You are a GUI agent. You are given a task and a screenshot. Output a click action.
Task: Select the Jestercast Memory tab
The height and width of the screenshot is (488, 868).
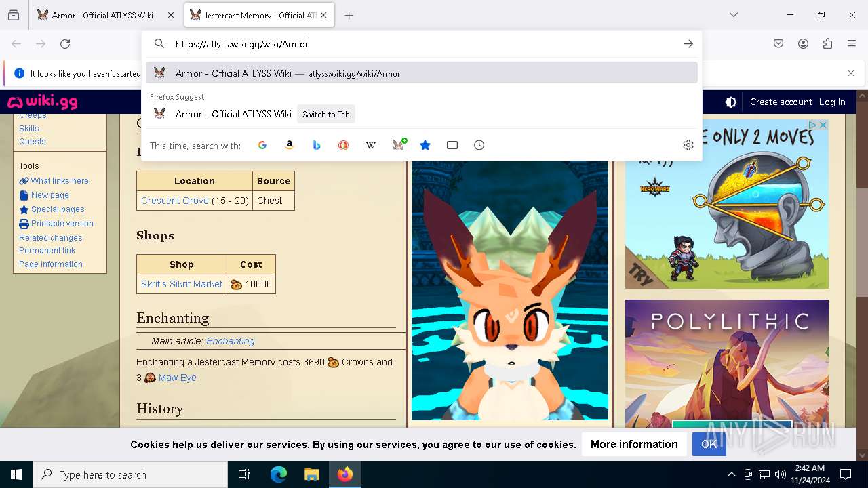(259, 15)
